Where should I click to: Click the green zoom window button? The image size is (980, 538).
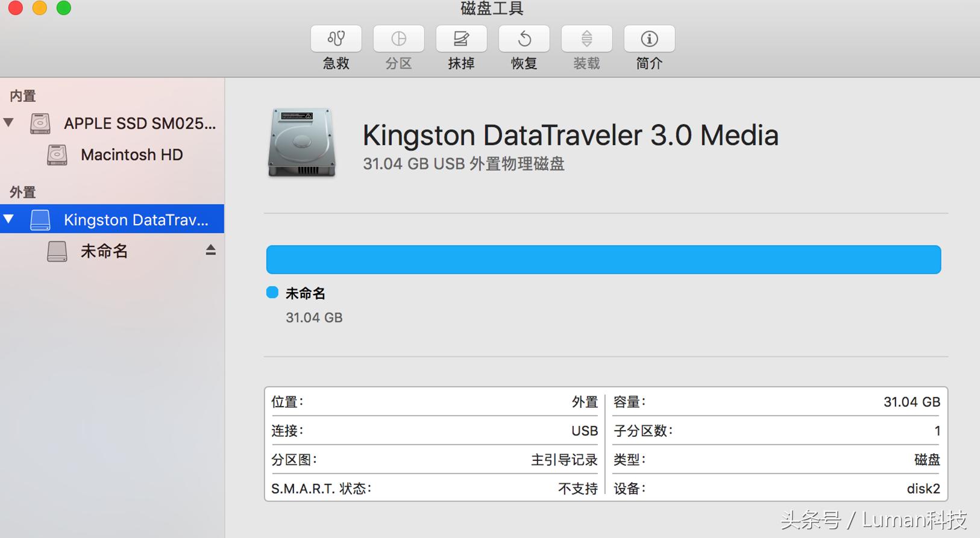point(64,7)
